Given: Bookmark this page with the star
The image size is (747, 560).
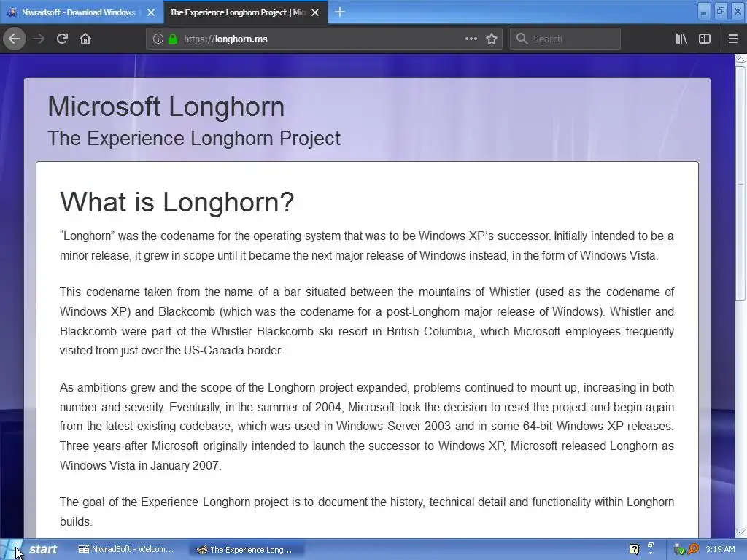Looking at the screenshot, I should [492, 39].
